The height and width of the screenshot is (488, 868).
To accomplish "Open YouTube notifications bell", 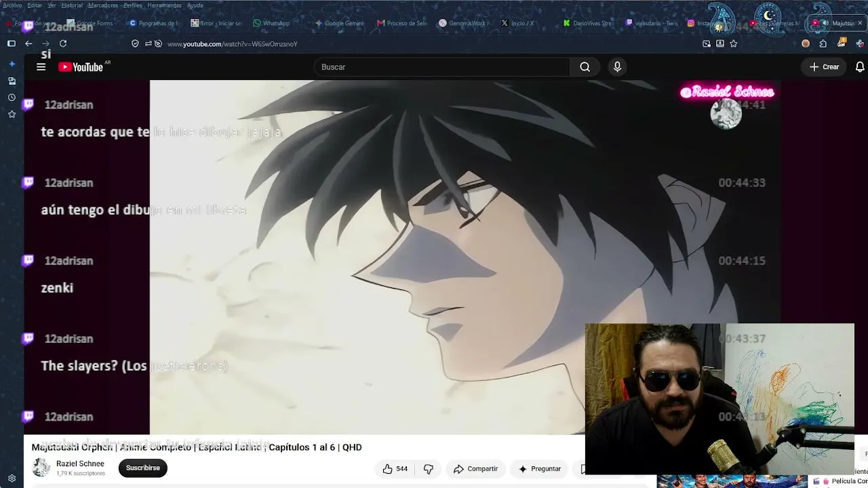I will click(x=860, y=67).
